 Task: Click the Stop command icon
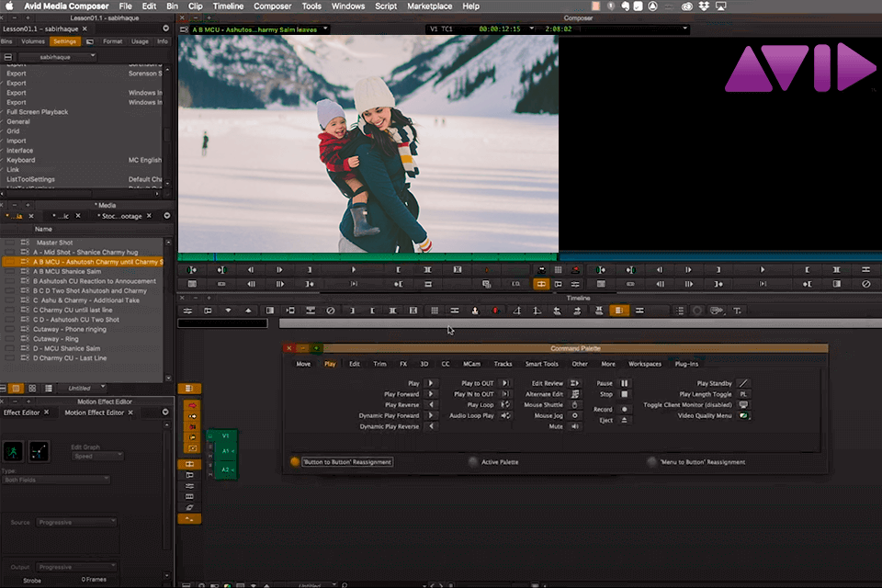click(x=624, y=394)
